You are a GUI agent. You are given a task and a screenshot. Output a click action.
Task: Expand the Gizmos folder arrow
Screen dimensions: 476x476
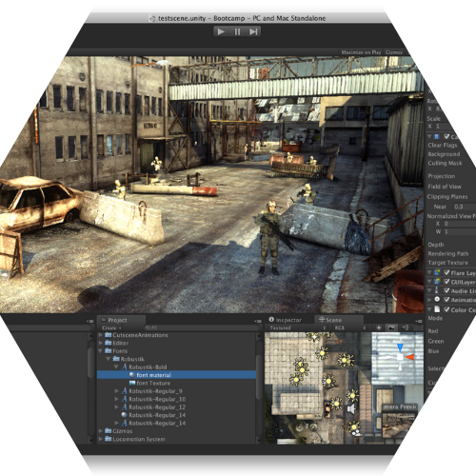click(x=101, y=431)
